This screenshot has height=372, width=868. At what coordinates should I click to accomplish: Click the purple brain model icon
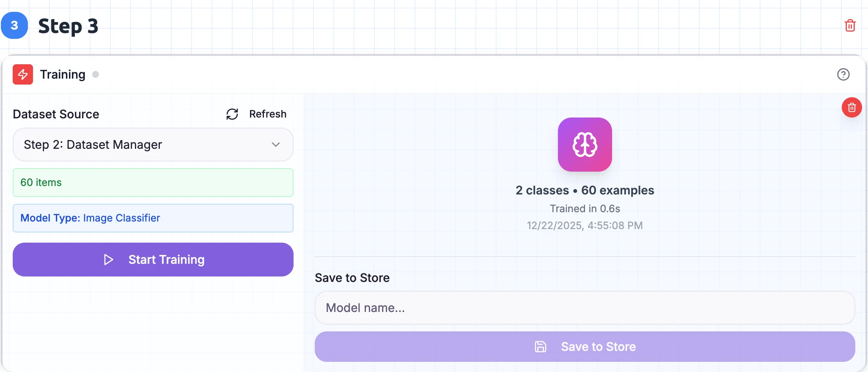pyautogui.click(x=585, y=145)
